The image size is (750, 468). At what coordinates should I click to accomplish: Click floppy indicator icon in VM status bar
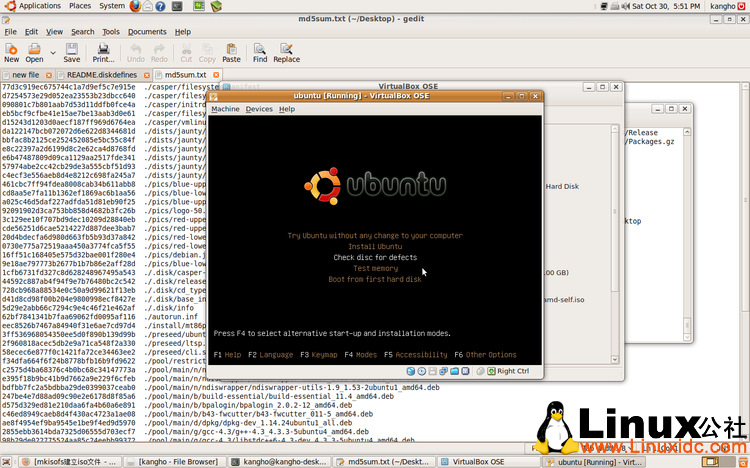(x=432, y=371)
